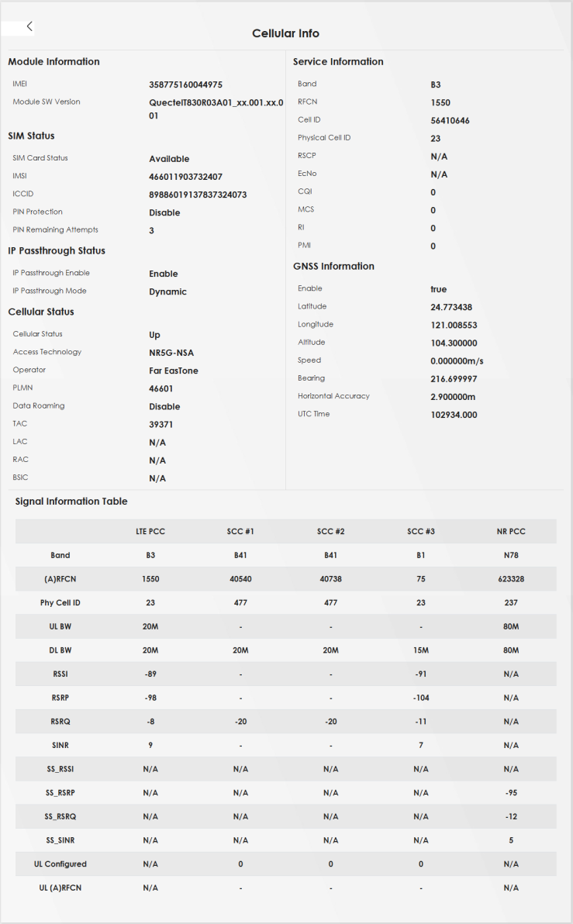Click the LTE PCC column header
The image size is (573, 924).
150,532
